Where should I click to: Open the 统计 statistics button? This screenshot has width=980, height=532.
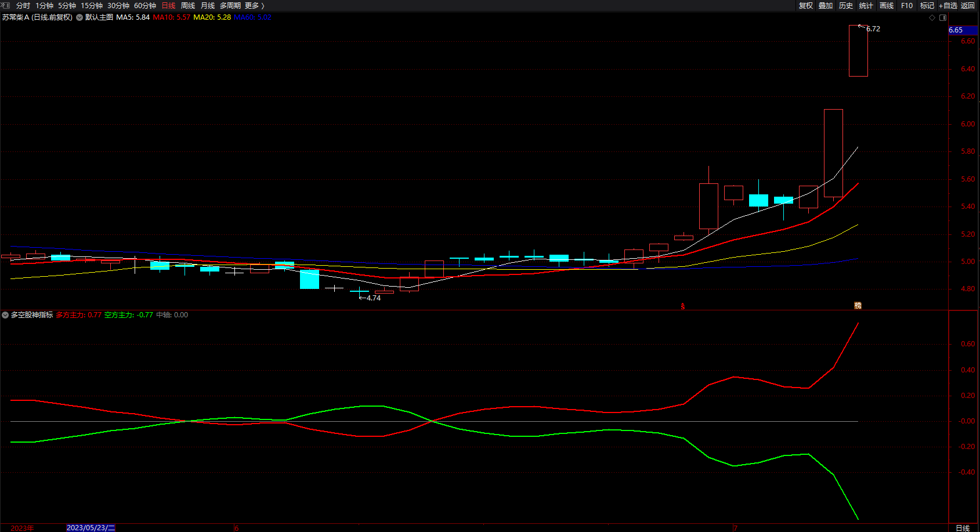pos(866,5)
